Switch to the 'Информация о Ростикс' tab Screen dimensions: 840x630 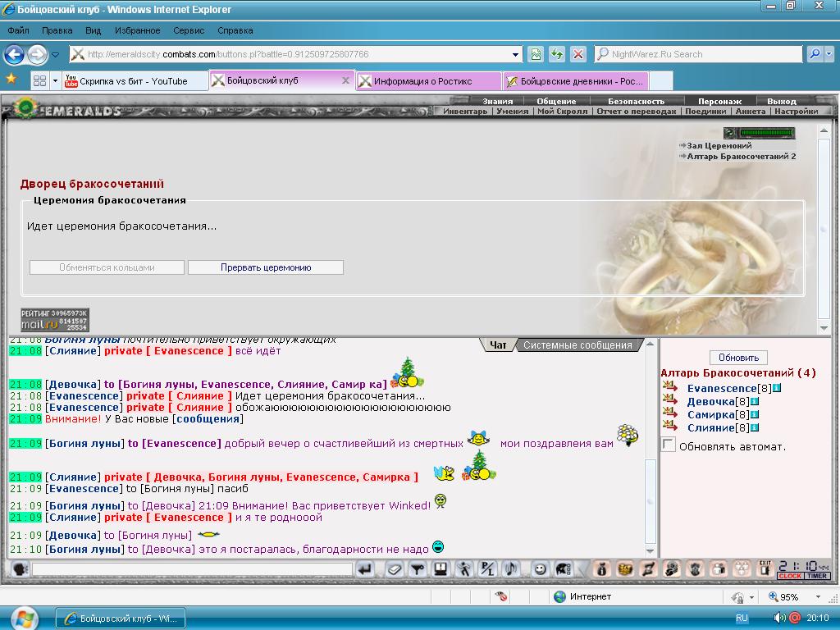[x=428, y=81]
